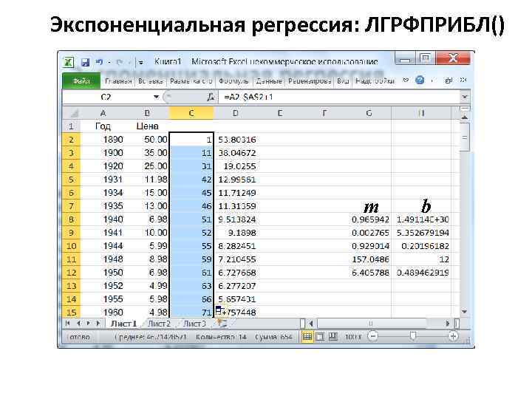Viewport: 532px width, 399px height.
Task: Switch to the Формулы ribbon tab
Action: (x=233, y=81)
